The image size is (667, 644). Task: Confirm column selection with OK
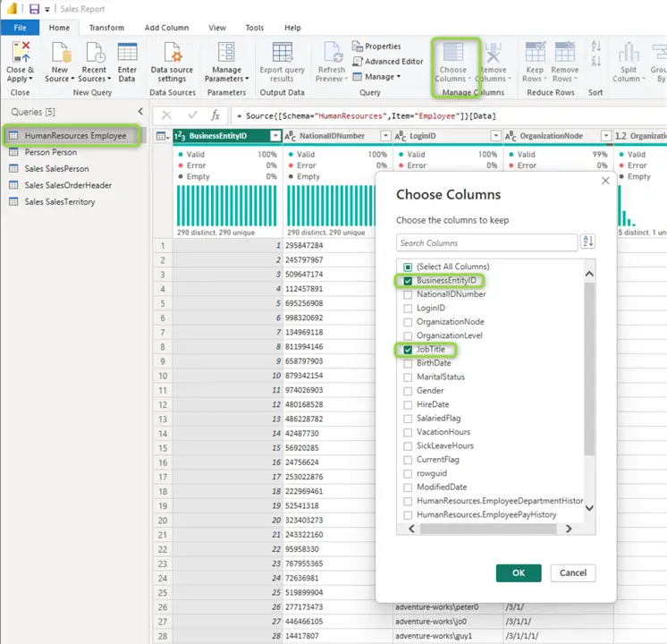point(519,573)
